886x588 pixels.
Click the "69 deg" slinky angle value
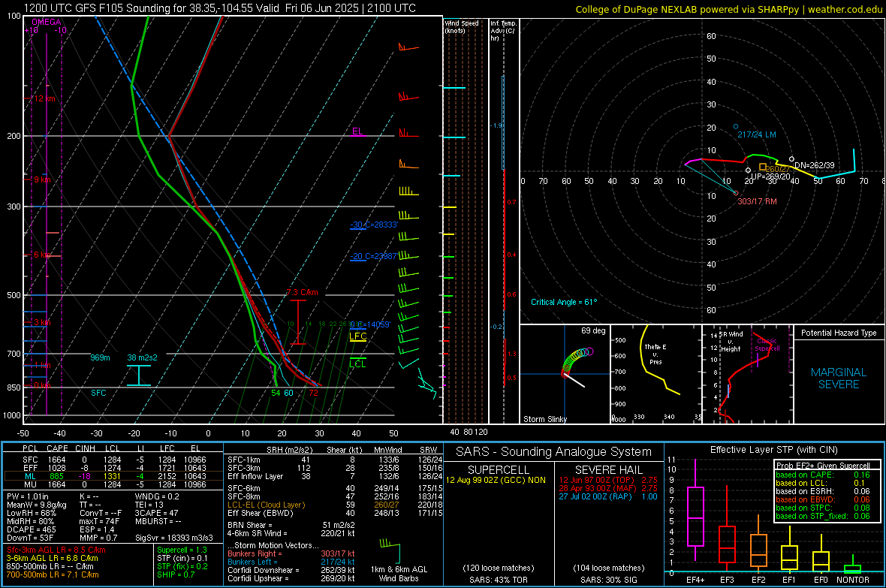click(x=593, y=330)
